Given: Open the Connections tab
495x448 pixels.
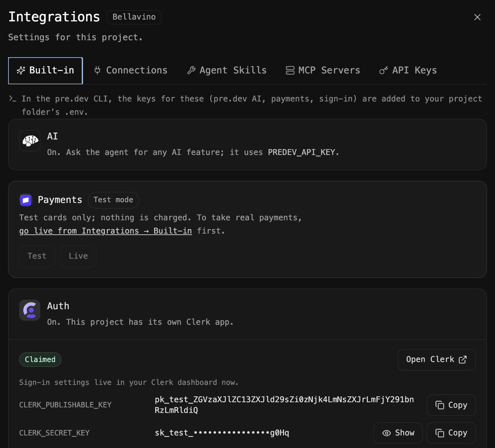Looking at the screenshot, I should click(x=131, y=70).
